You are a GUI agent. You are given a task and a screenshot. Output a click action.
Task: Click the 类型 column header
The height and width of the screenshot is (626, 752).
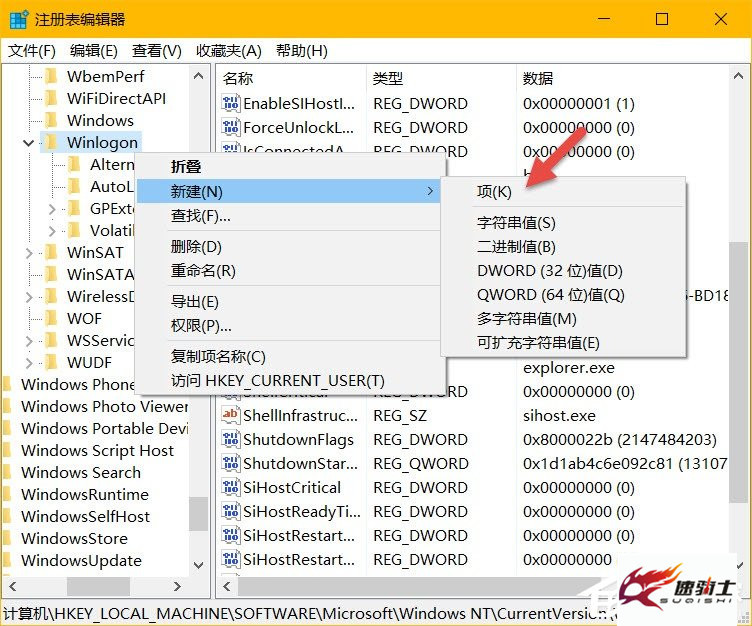tap(388, 78)
